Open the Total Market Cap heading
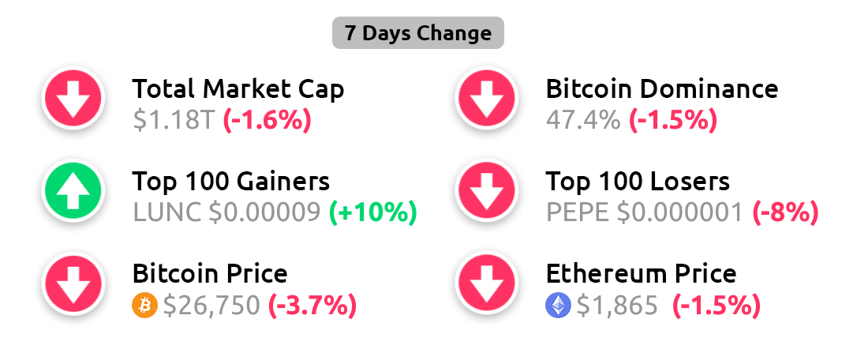Viewport: 868px width, 364px height. click(x=238, y=88)
